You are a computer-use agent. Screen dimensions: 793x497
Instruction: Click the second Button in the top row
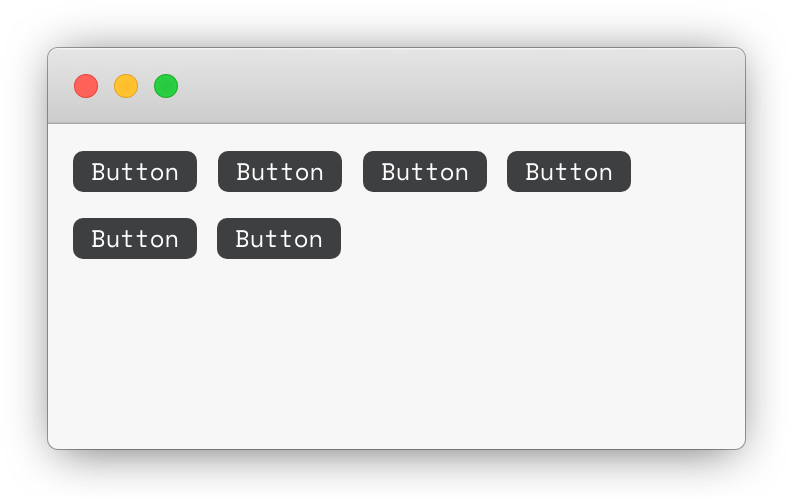click(x=280, y=171)
